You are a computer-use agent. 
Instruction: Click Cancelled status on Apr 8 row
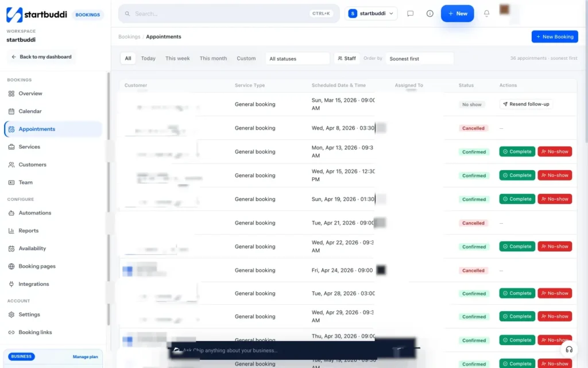pos(473,128)
